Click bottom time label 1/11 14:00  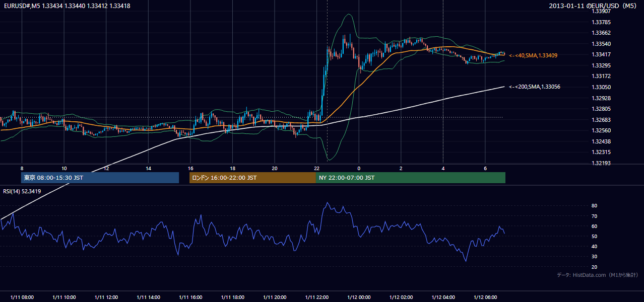[x=148, y=297]
